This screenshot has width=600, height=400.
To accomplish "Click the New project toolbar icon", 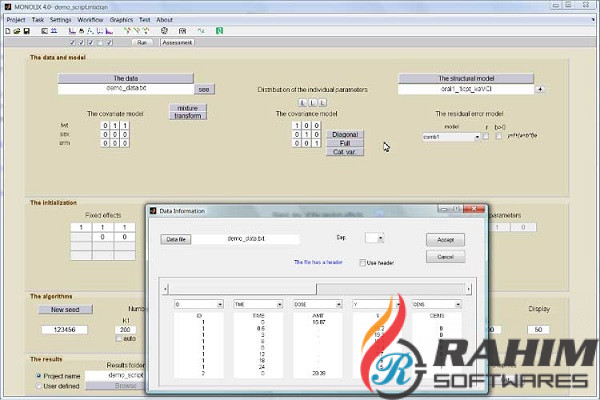I will pos(8,31).
